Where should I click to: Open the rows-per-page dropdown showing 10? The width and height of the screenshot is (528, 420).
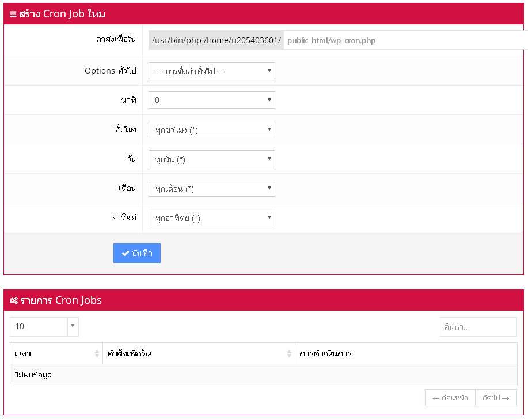click(x=44, y=326)
